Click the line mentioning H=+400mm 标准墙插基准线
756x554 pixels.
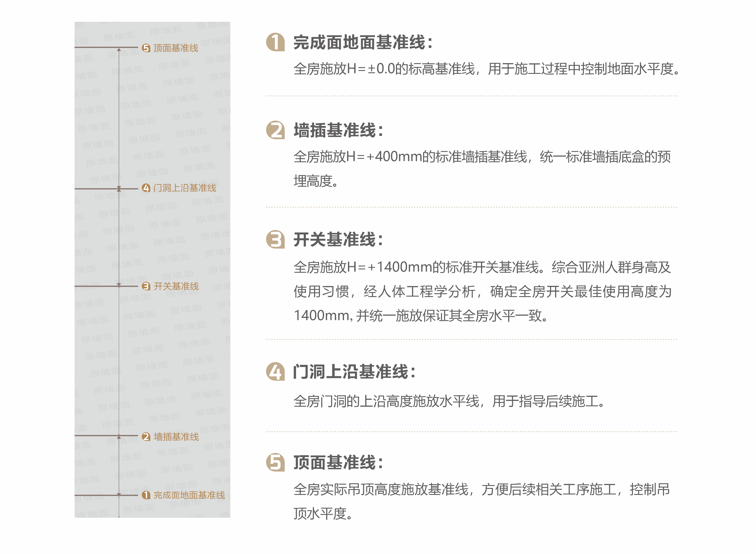pyautogui.click(x=482, y=157)
